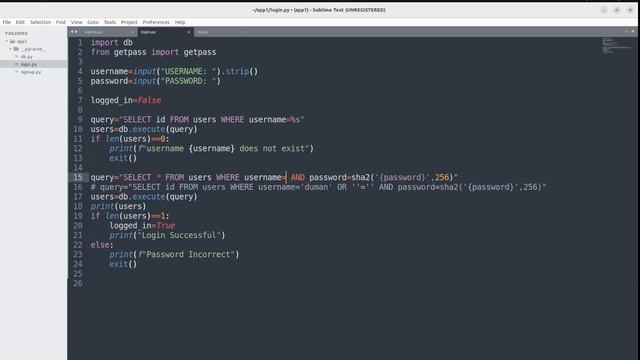Open signup.py from the sidebar
This screenshot has height=360, width=640.
coord(31,72)
